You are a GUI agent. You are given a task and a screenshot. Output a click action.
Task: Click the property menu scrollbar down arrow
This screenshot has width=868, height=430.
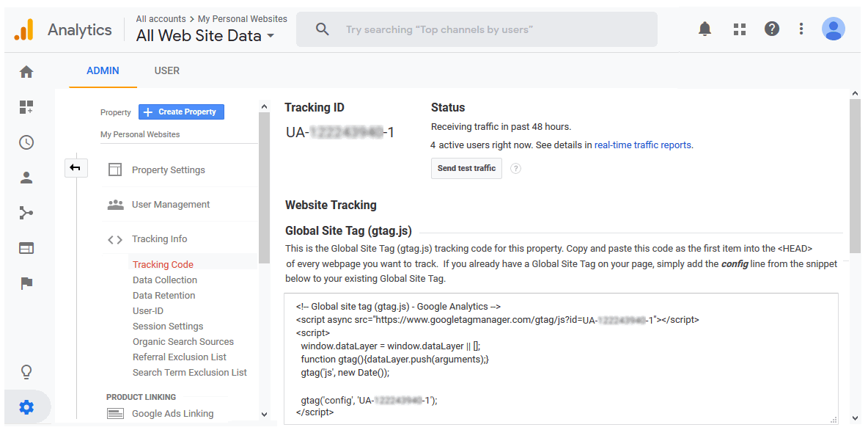pyautogui.click(x=265, y=415)
